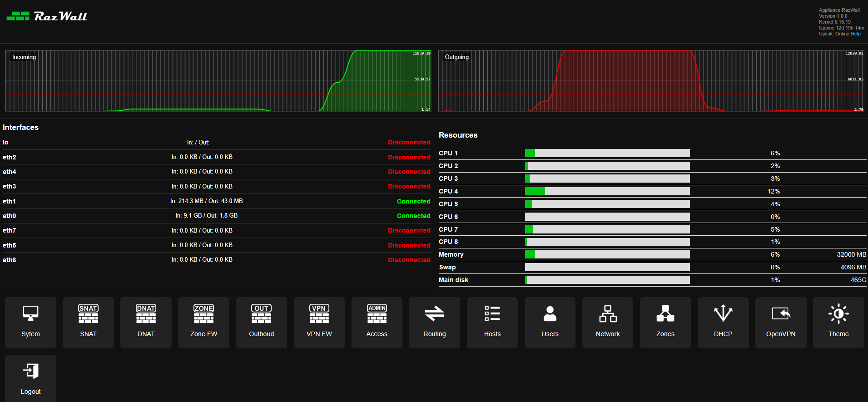The image size is (868, 402).
Task: Open the Sytem monitor icon tile
Action: point(30,323)
